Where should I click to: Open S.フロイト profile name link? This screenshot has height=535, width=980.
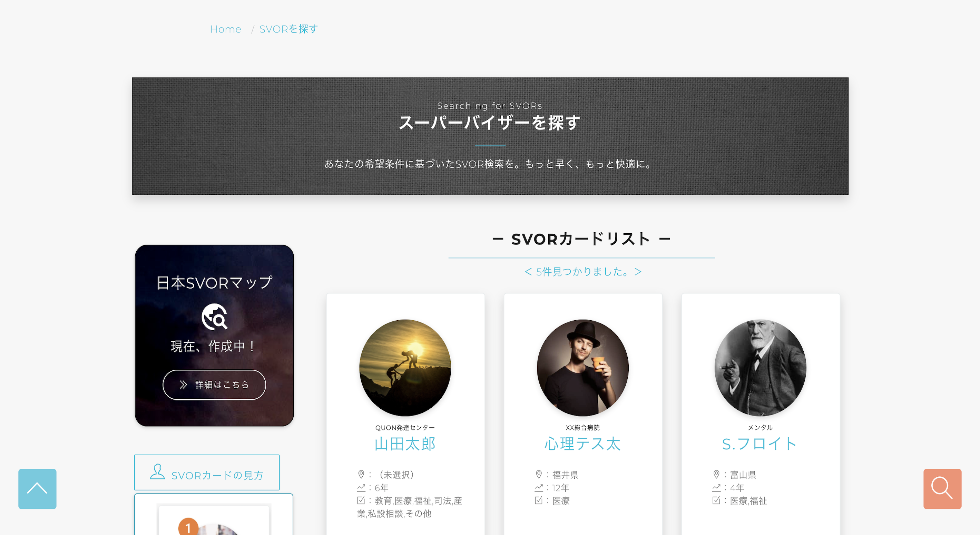(x=760, y=444)
